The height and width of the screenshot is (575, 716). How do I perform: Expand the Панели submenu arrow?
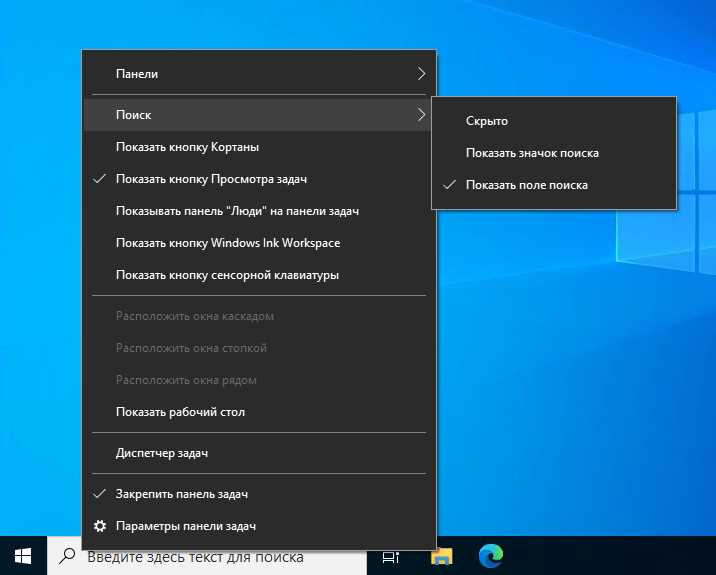click(x=421, y=74)
